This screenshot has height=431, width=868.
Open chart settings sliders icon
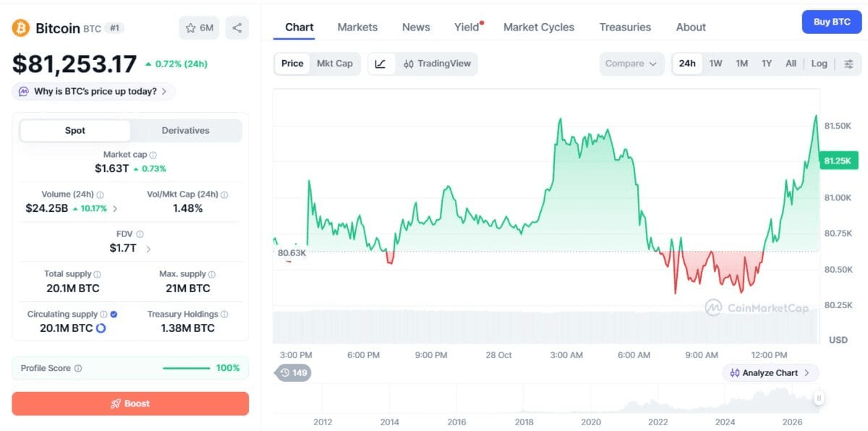(x=848, y=64)
